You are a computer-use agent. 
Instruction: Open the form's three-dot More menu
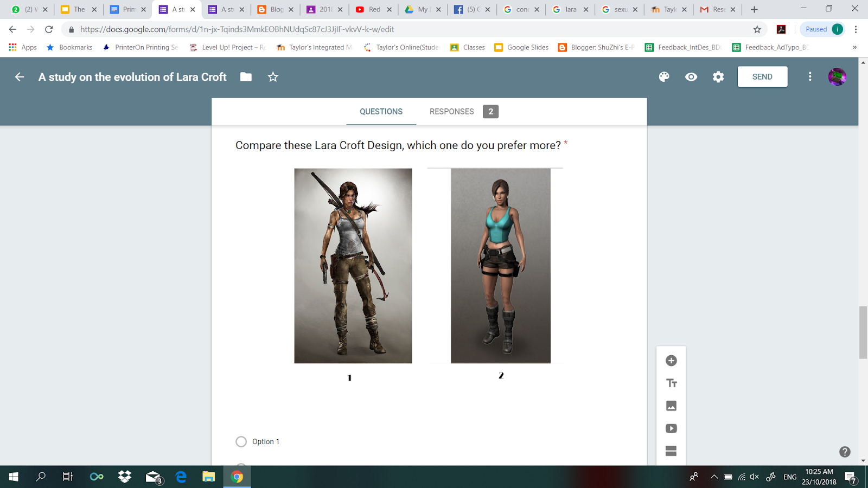[x=810, y=77]
